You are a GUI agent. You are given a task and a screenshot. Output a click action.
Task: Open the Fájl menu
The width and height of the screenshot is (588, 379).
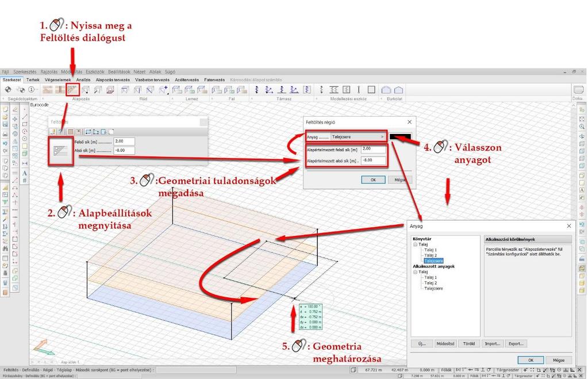(5, 72)
